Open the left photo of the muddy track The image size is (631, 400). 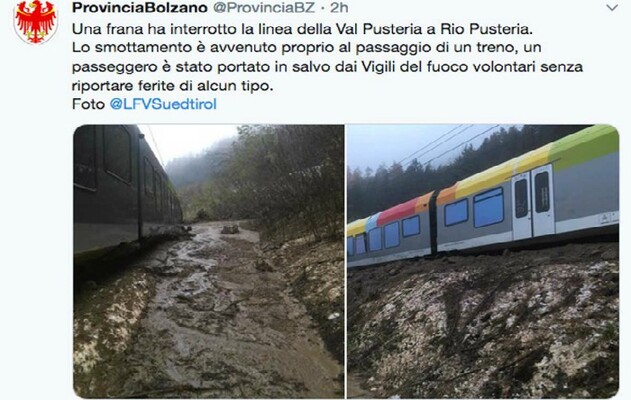coord(208,261)
